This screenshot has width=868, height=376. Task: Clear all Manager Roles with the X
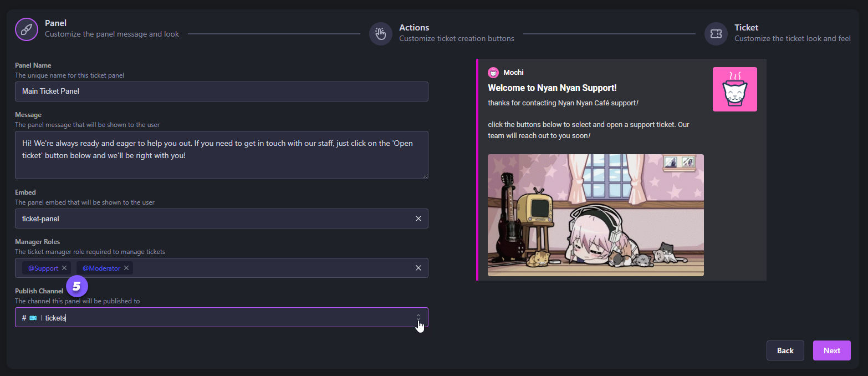pos(418,268)
